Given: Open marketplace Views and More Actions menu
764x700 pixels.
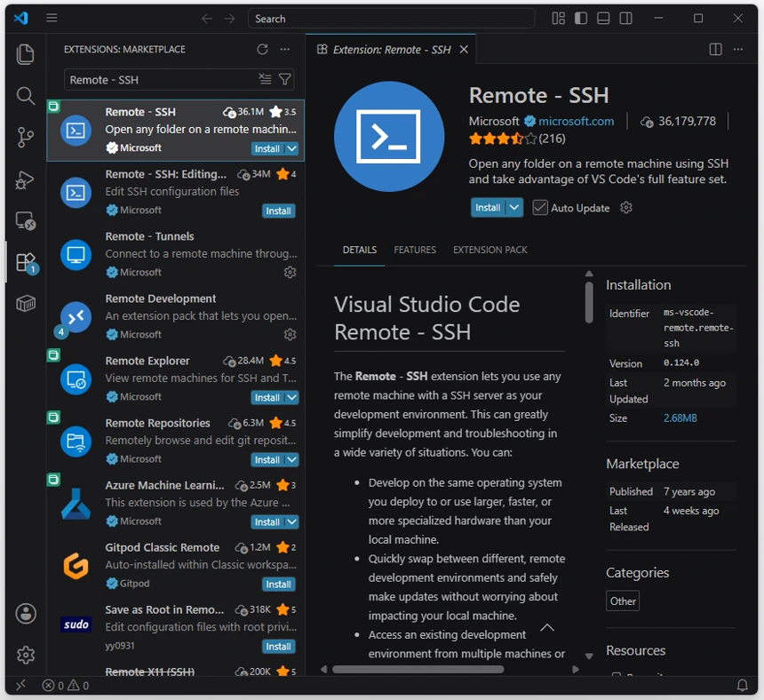Looking at the screenshot, I should 285,49.
